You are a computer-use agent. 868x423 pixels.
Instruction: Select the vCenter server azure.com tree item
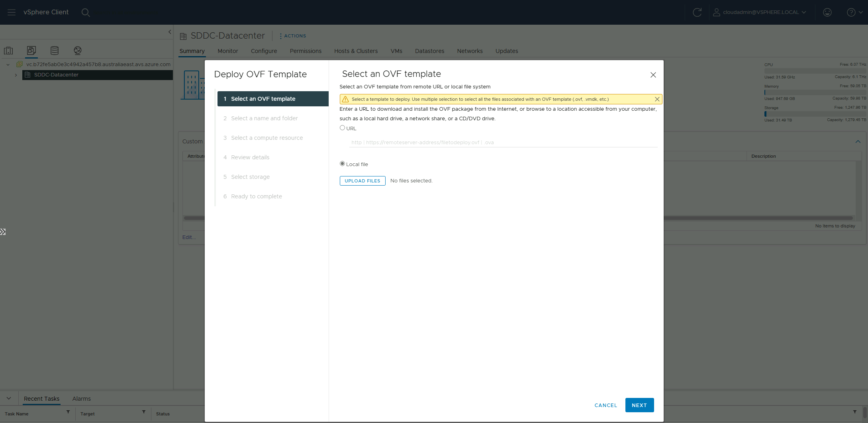[98, 65]
